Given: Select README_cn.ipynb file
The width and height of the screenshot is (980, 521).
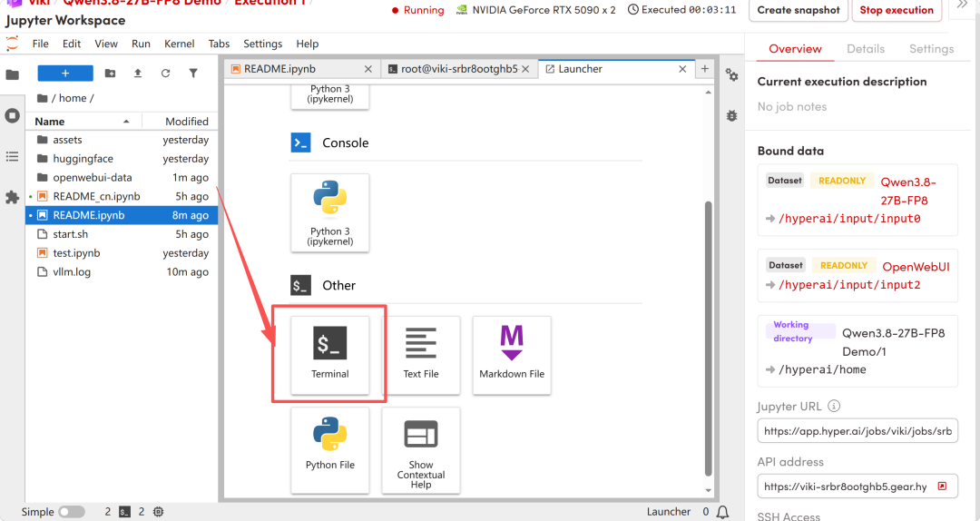Looking at the screenshot, I should [122, 196].
